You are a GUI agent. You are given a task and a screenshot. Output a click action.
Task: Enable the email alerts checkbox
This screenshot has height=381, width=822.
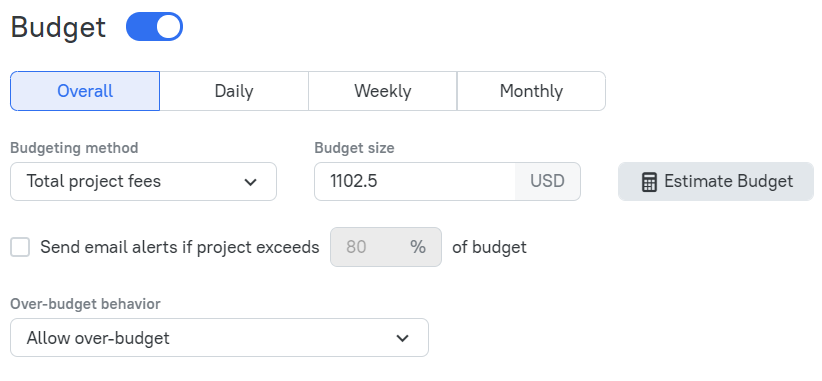(20, 247)
